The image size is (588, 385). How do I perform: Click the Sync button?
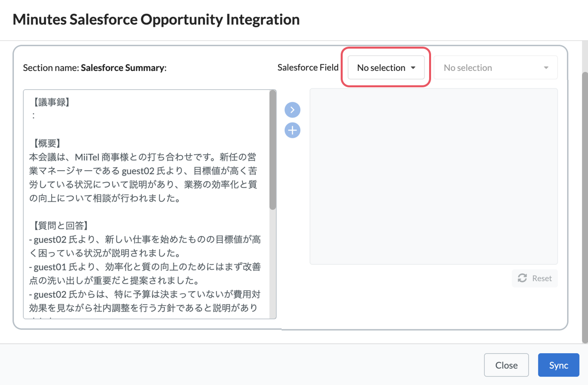559,365
